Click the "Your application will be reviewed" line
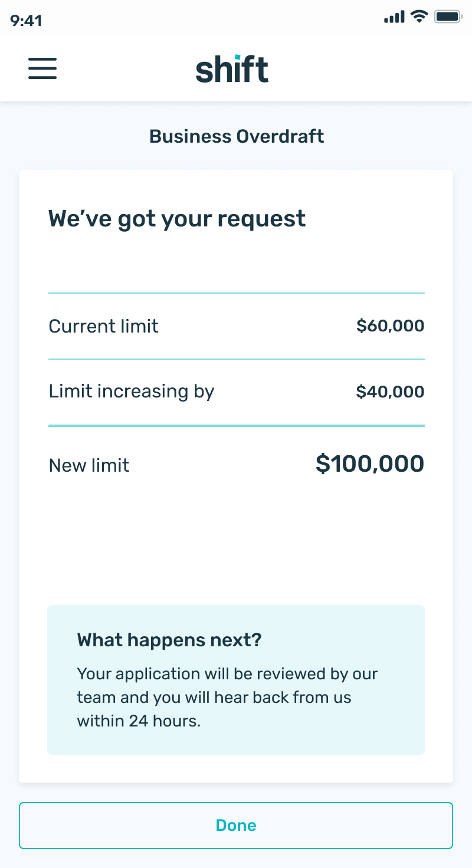This screenshot has width=472, height=868. [227, 674]
